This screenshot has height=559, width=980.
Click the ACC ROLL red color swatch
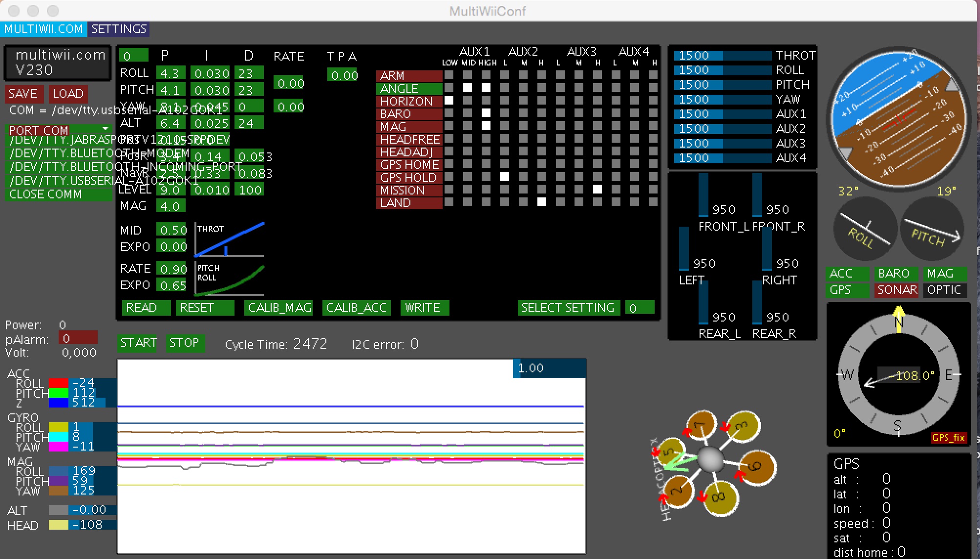point(58,383)
